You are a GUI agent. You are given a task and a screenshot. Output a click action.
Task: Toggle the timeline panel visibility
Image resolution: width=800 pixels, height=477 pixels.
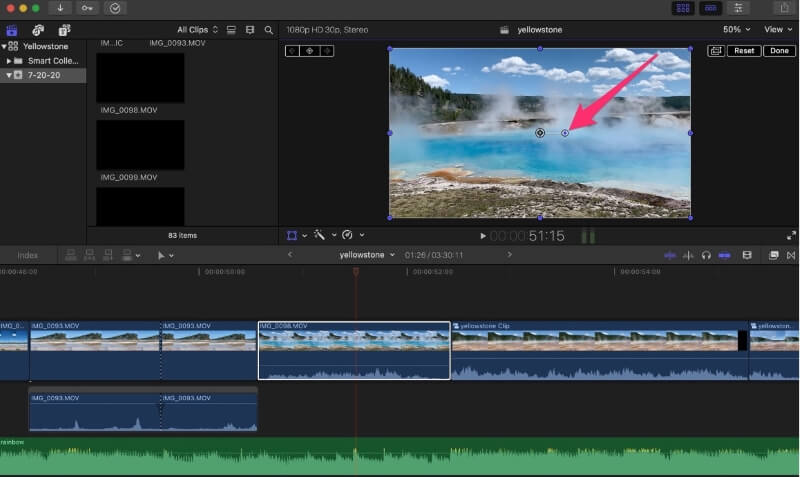click(x=710, y=8)
